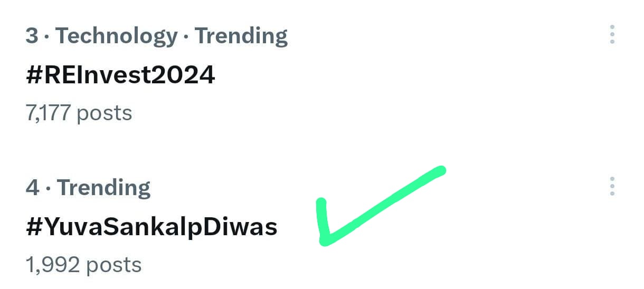644x289 pixels.
Task: Expand the menu for the fourth trend
Action: click(612, 186)
